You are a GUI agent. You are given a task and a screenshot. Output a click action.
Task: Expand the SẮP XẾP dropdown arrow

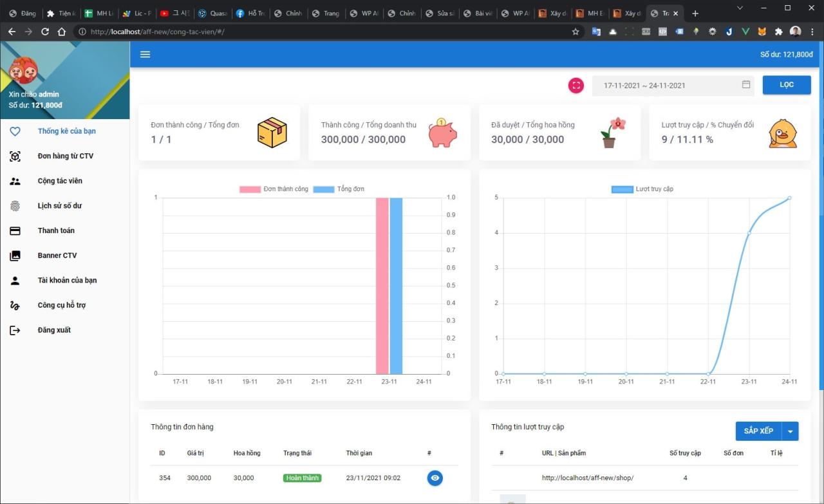(791, 431)
